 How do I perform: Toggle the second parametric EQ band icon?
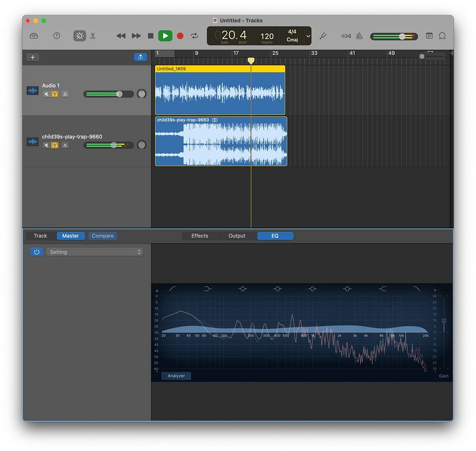click(278, 289)
